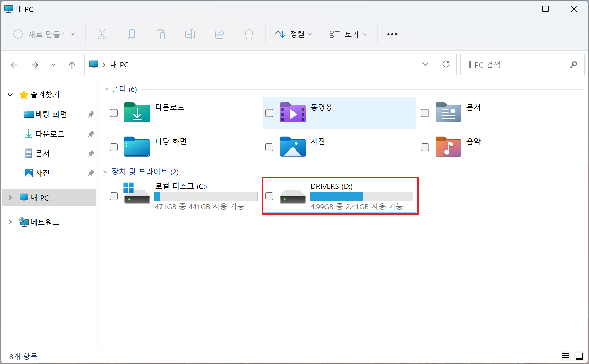Screen dimensions: 589x364
Task: Click the Copy icon in toolbar
Action: click(x=131, y=34)
